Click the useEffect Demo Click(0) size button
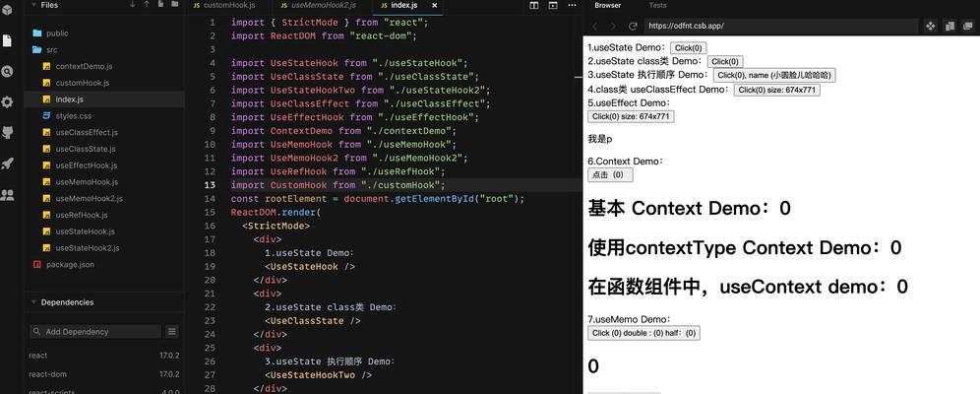Image resolution: width=980 pixels, height=394 pixels. coord(631,116)
